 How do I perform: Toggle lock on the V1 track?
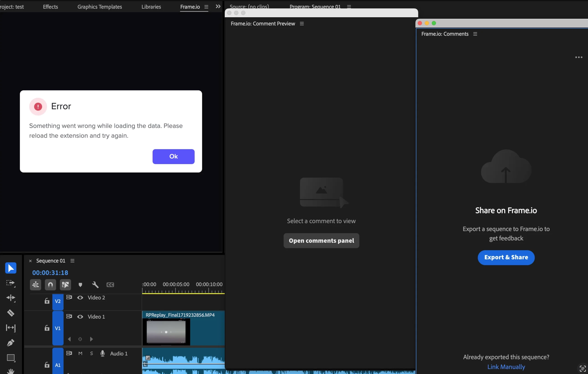[x=47, y=328]
